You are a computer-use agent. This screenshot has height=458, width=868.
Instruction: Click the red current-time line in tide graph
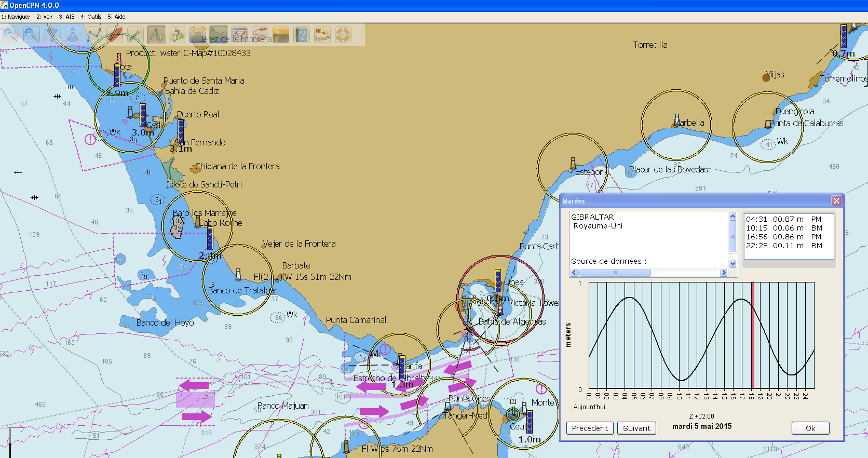click(x=753, y=335)
